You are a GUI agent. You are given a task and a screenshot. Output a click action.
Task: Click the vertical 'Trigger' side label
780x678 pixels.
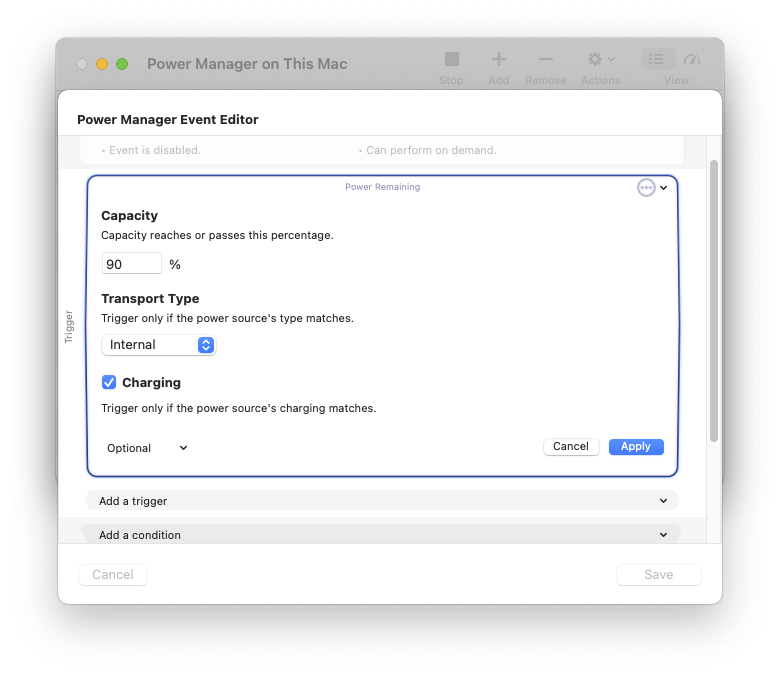tap(69, 327)
